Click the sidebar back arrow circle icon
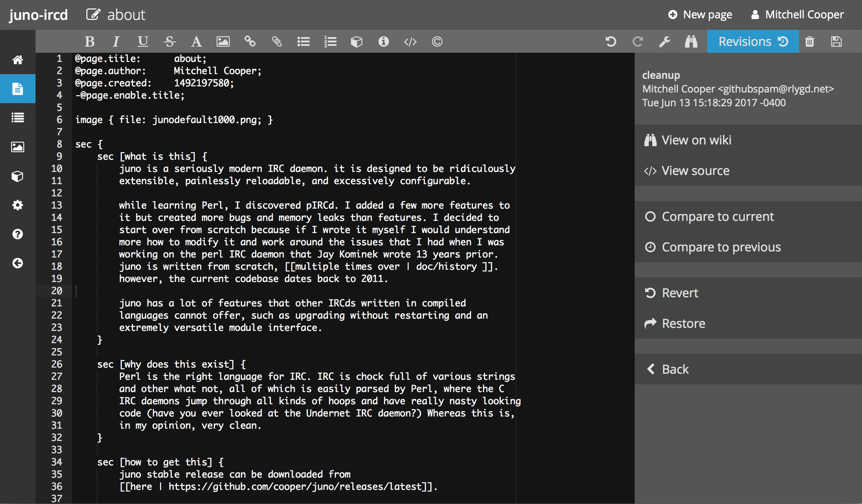This screenshot has height=504, width=862. (18, 263)
